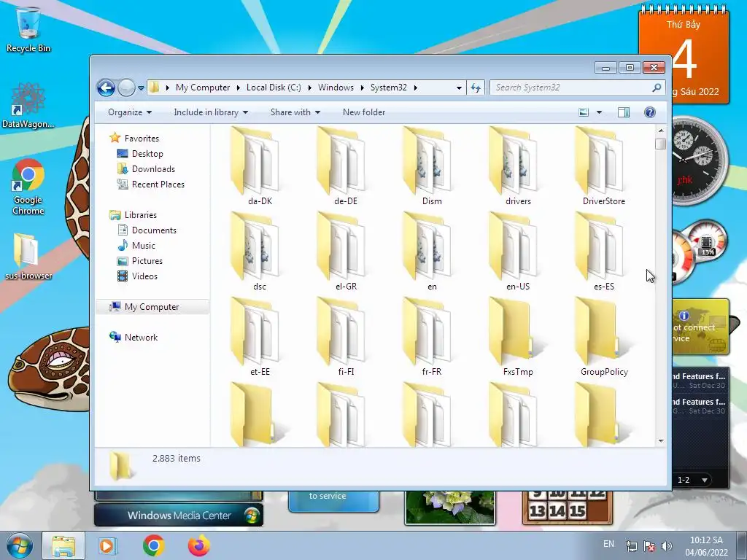The width and height of the screenshot is (747, 560).
Task: Select the FxsTmp folder
Action: click(518, 337)
